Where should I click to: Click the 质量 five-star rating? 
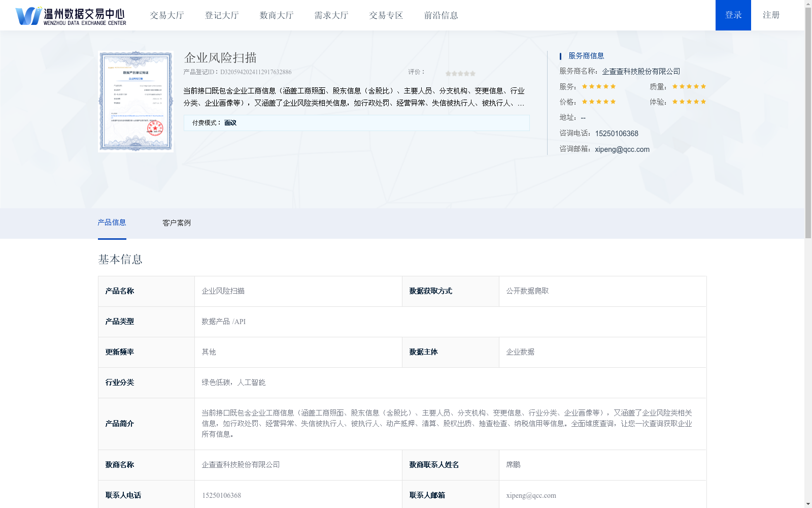coord(689,86)
